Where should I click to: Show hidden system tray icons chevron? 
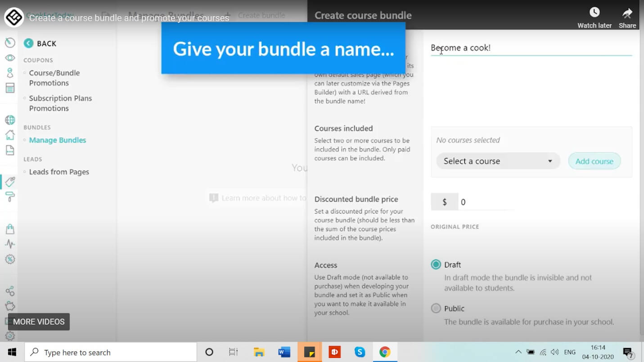(x=518, y=352)
